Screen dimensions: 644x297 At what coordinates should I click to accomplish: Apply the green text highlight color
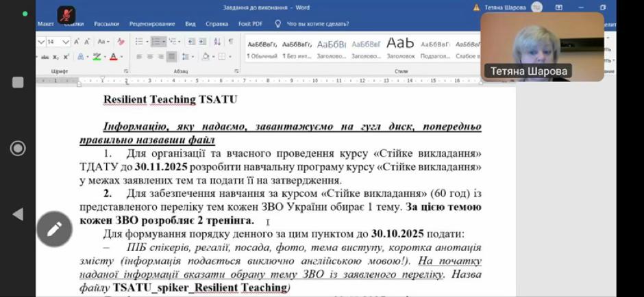pyautogui.click(x=97, y=57)
